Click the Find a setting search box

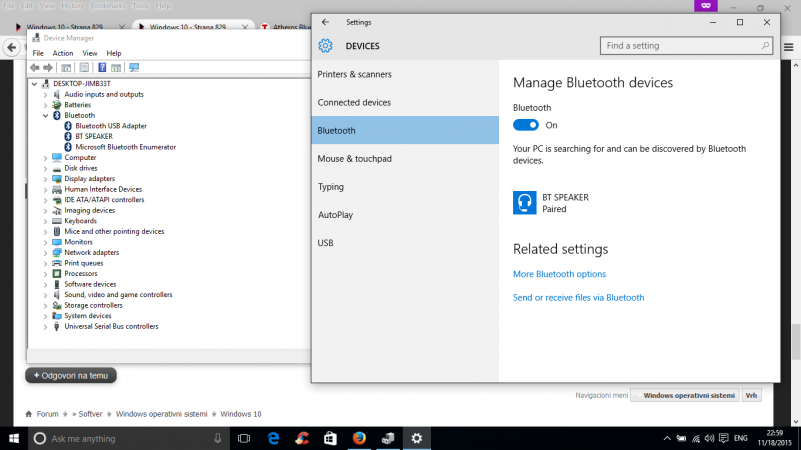tap(686, 45)
